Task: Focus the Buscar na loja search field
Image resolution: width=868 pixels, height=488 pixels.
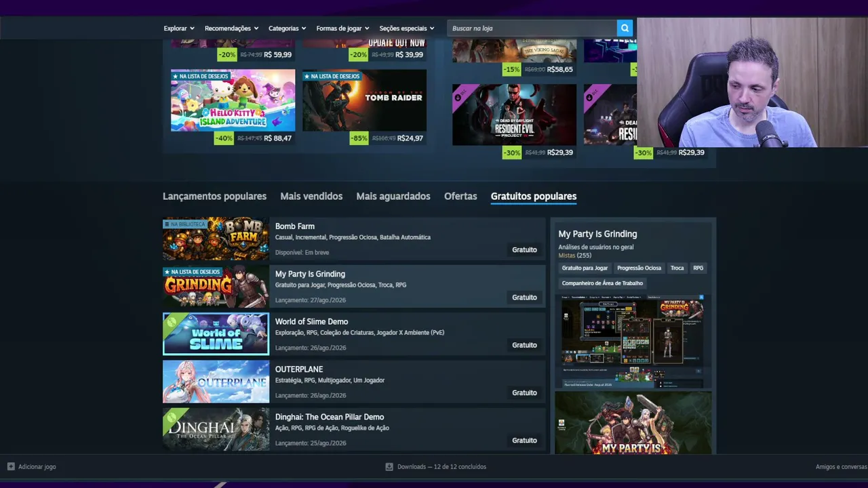Action: pyautogui.click(x=532, y=28)
